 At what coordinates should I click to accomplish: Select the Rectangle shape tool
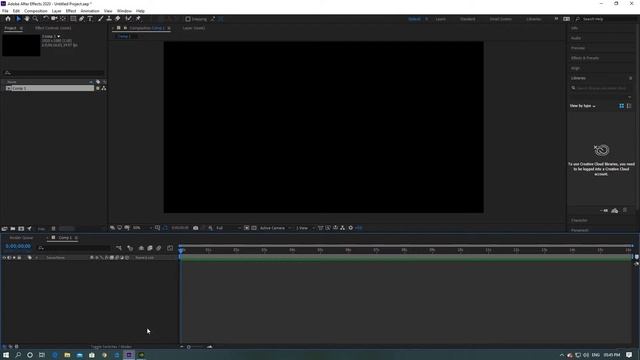pos(73,19)
